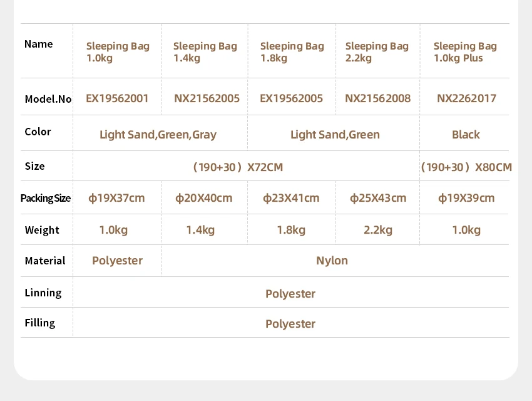
Task: Click model number NX2262017
Action: pyautogui.click(x=466, y=98)
